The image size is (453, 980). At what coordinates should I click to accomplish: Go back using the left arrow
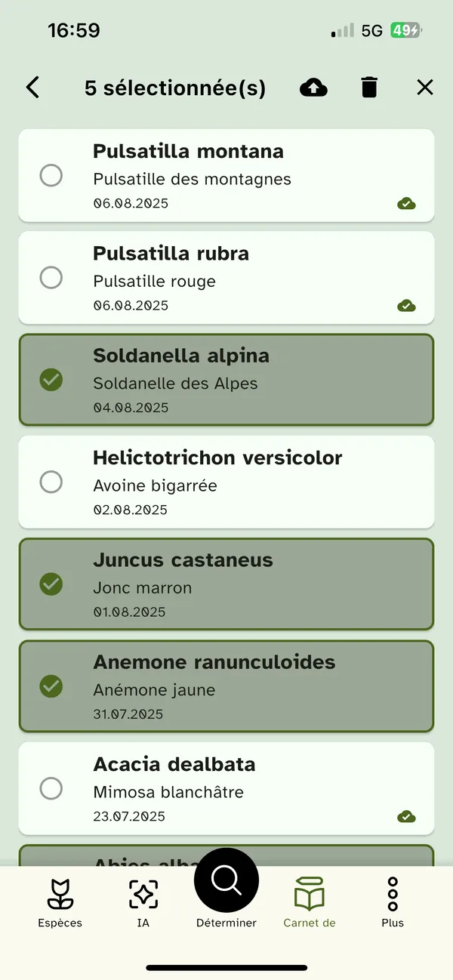[32, 88]
